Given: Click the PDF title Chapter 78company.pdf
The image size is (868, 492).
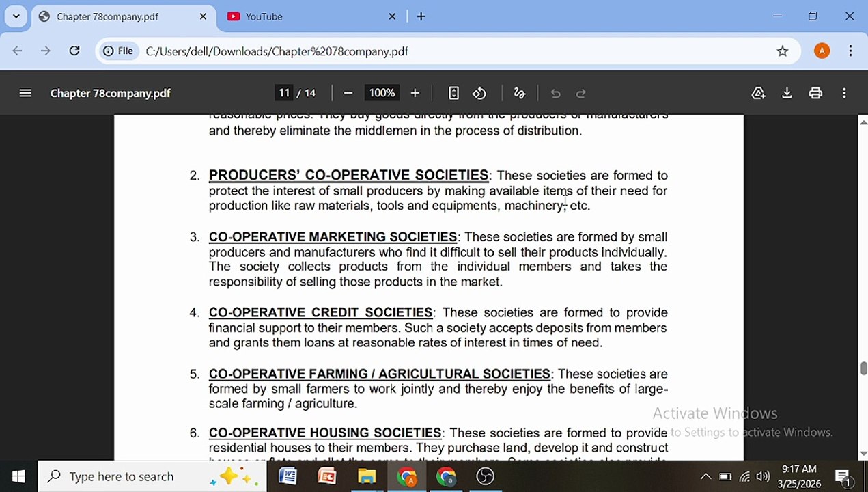Looking at the screenshot, I should [110, 93].
